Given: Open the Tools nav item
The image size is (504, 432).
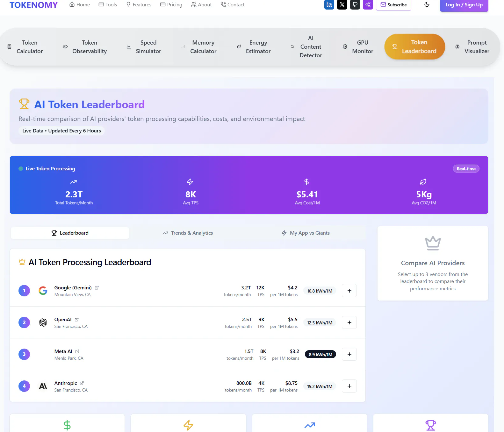Looking at the screenshot, I should [108, 5].
